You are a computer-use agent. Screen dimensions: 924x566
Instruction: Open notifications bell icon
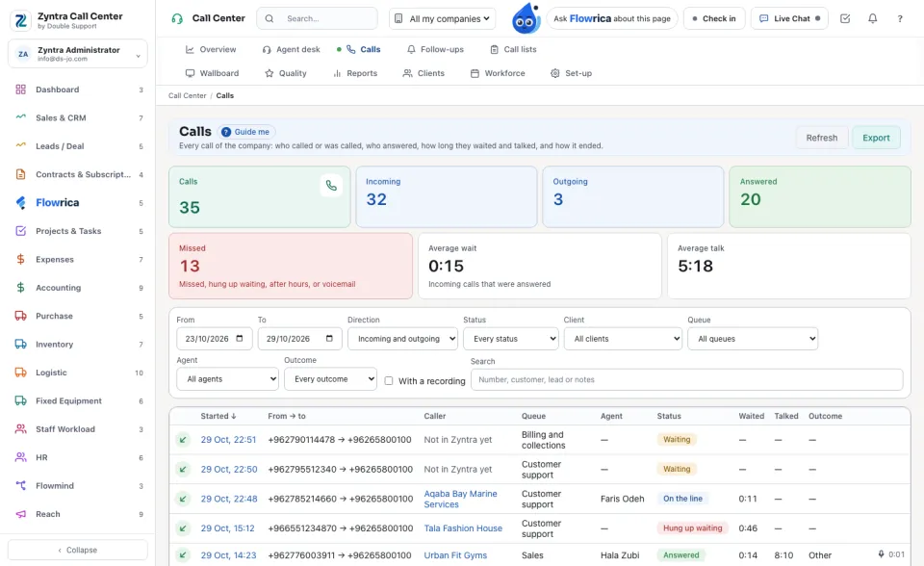click(873, 18)
